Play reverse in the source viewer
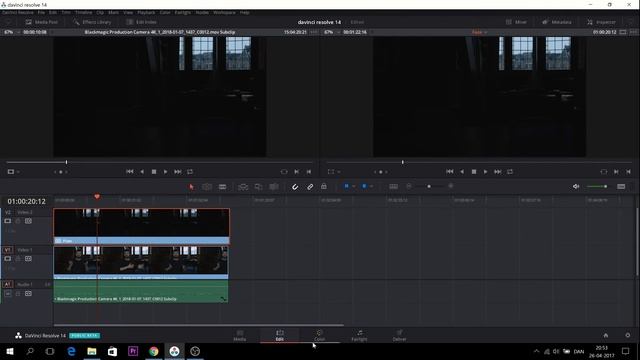The height and width of the screenshot is (360, 640). [142, 172]
